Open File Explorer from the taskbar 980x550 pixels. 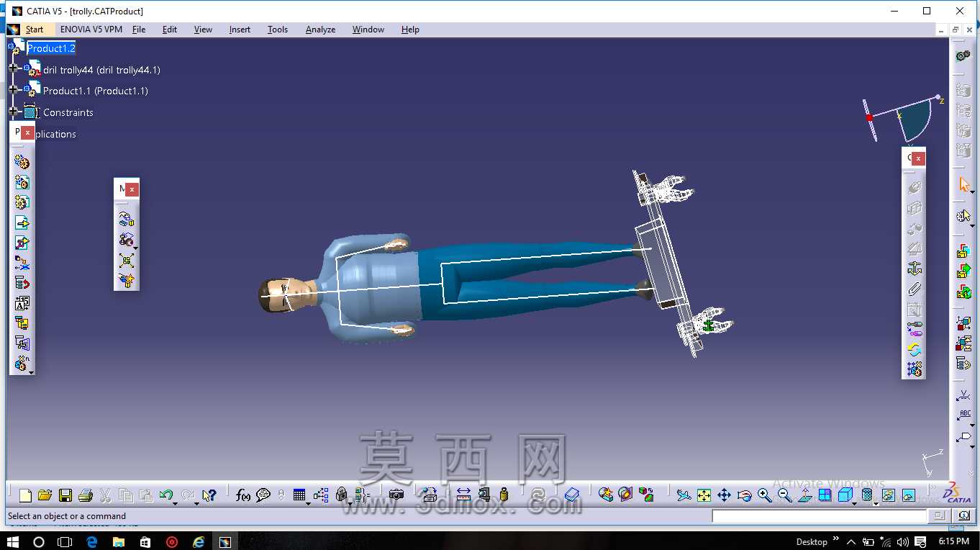coord(118,541)
